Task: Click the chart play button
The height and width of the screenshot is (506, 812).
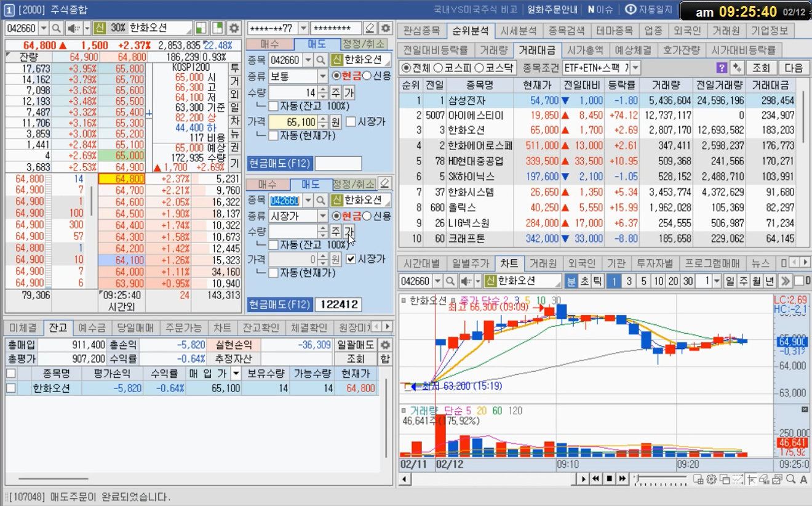Action: [x=583, y=478]
